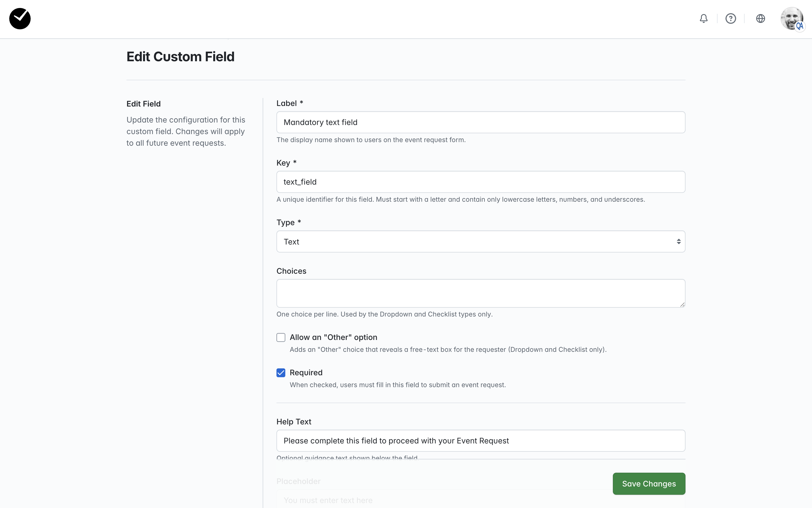Click the Key input field
Viewport: 812px width, 508px height.
pyautogui.click(x=481, y=182)
